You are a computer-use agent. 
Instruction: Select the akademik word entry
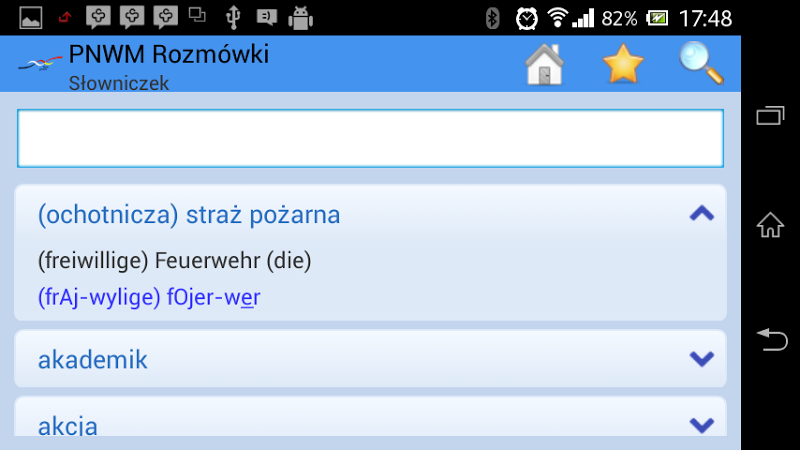(370, 359)
